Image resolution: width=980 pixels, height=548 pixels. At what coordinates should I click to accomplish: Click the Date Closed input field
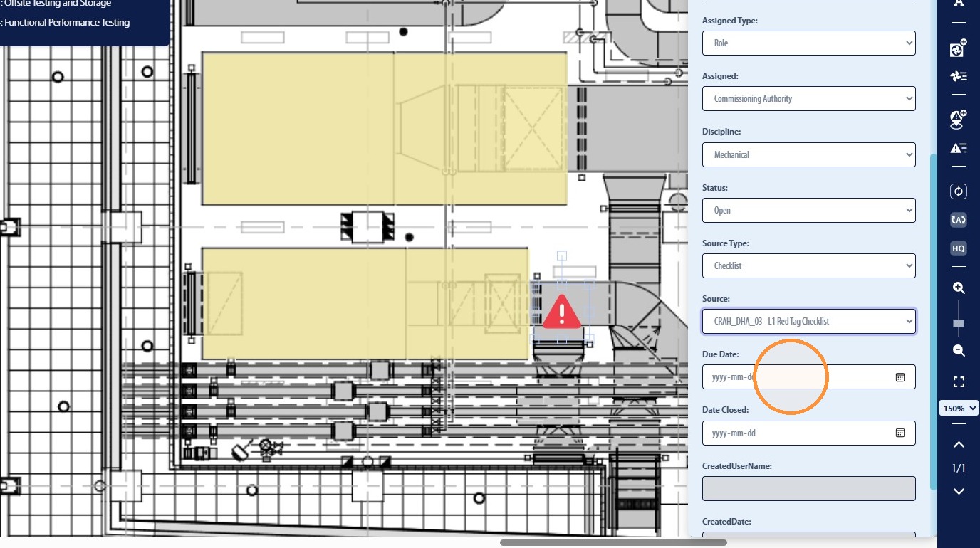[x=809, y=433]
